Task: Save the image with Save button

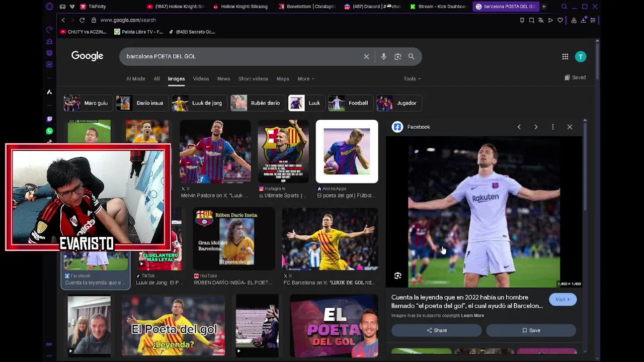Action: point(531,330)
